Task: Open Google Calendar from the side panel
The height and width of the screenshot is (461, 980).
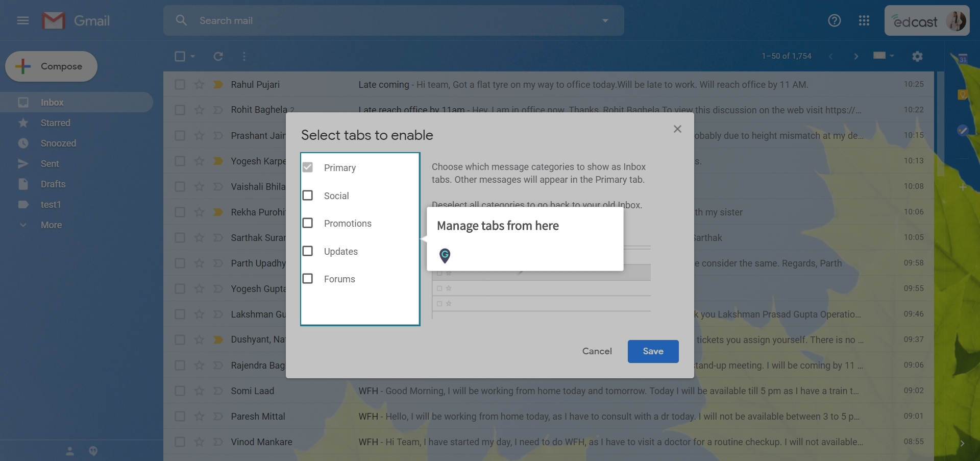Action: [963, 58]
